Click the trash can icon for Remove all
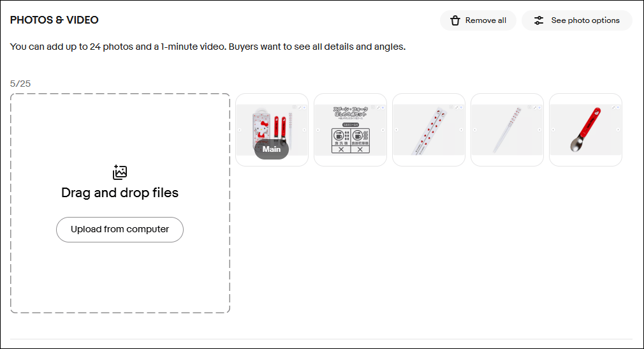 click(455, 20)
